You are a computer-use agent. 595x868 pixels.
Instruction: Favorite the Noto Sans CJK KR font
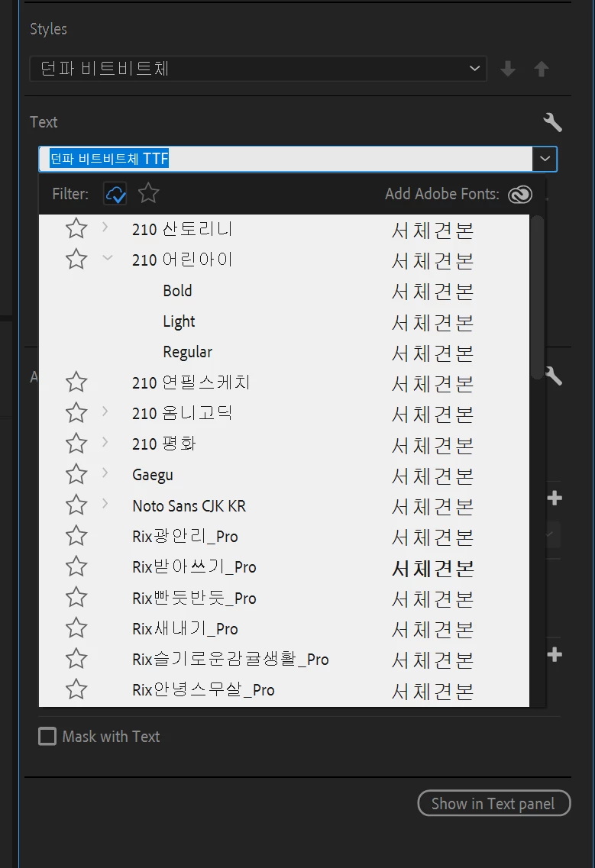(76, 505)
